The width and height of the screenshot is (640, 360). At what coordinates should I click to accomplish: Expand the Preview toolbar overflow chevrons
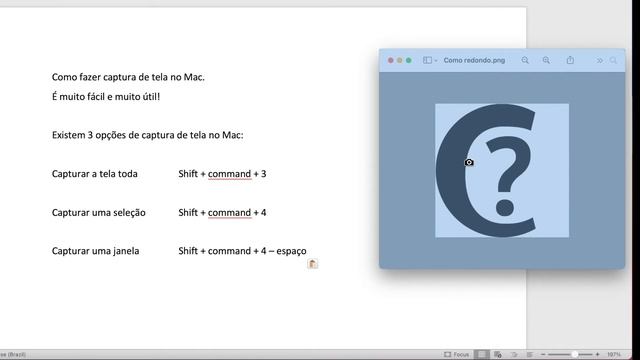pos(600,60)
